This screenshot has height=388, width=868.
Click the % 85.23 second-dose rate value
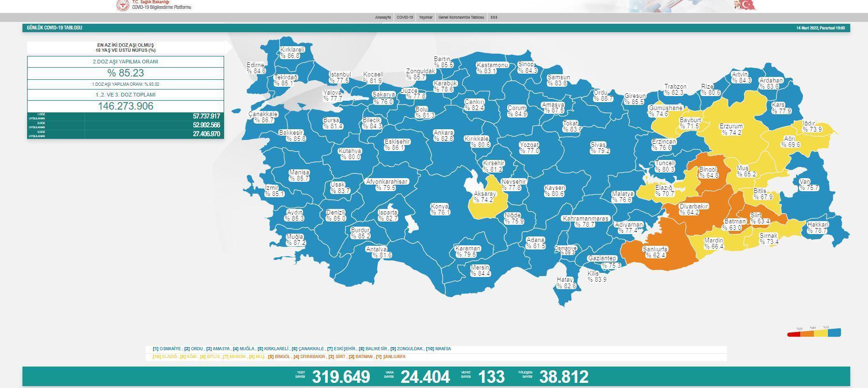tap(126, 73)
